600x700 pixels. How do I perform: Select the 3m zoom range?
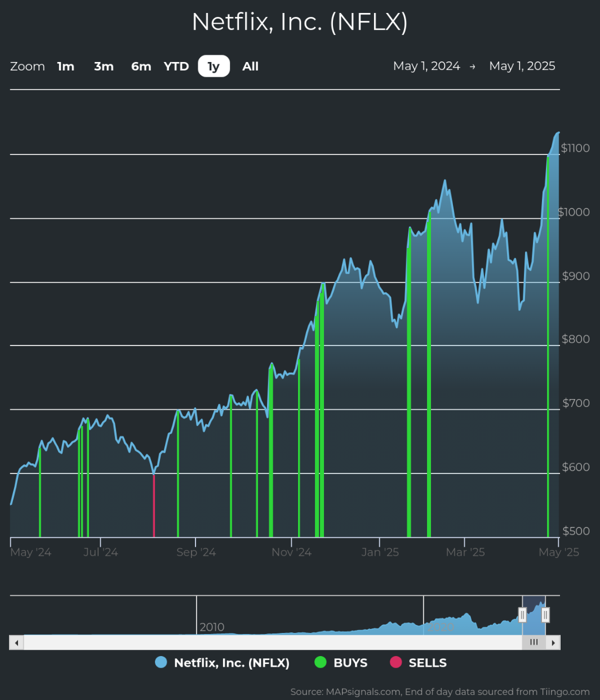tap(104, 67)
